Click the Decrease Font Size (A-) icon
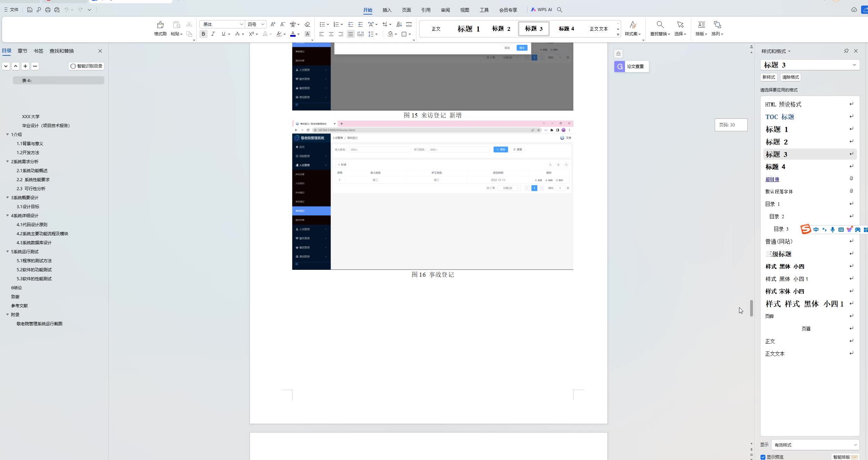Screen dimensions: 868x460 coord(283,24)
